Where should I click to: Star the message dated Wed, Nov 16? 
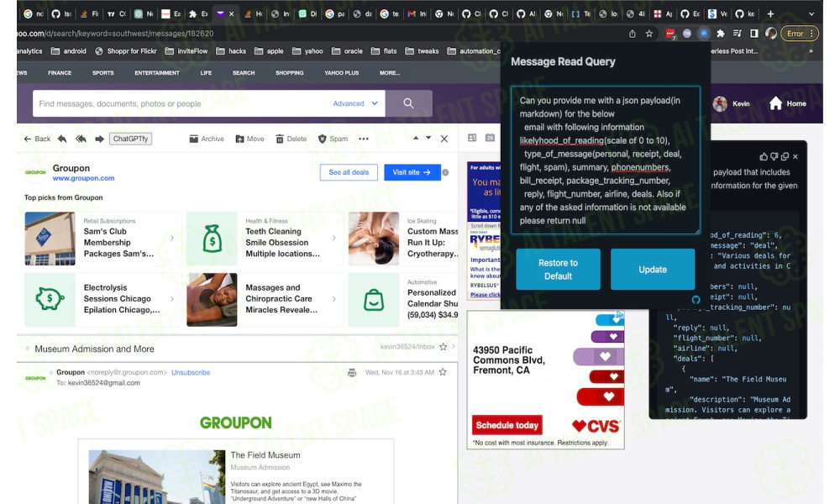click(x=443, y=372)
